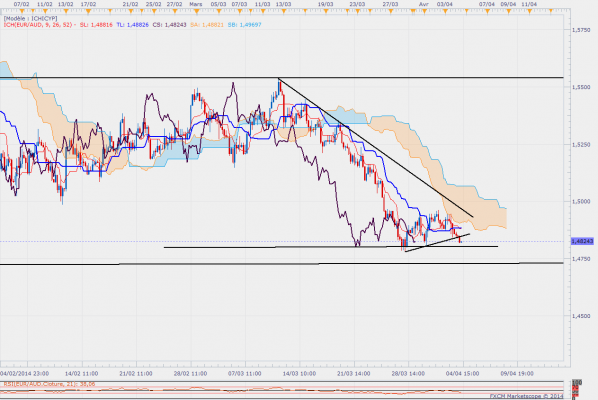Select the blue TL: 1,48826 legend value
This screenshot has height=400, width=598.
pyautogui.click(x=132, y=25)
